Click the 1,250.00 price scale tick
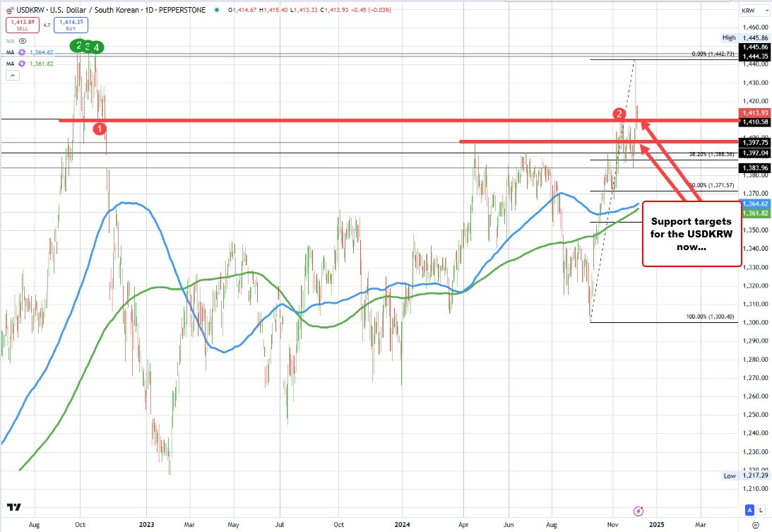 [x=755, y=414]
